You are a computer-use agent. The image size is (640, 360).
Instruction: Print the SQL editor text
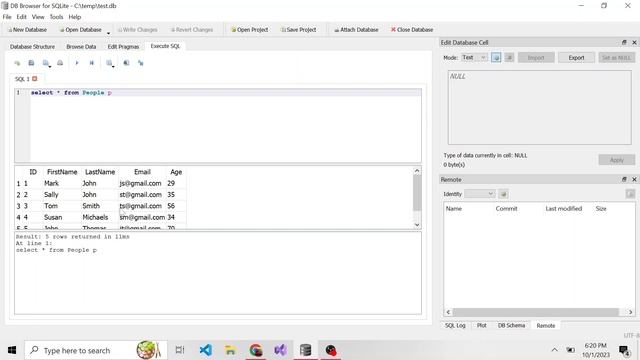point(60,63)
